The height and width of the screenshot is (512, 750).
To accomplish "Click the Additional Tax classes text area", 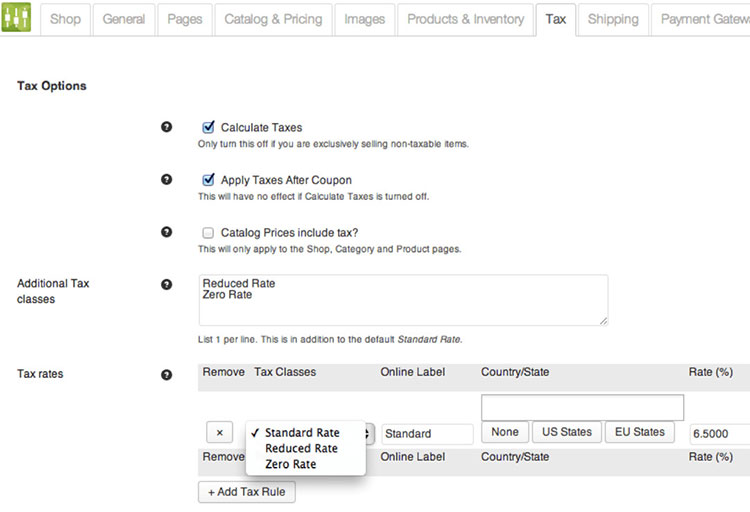I will (403, 300).
